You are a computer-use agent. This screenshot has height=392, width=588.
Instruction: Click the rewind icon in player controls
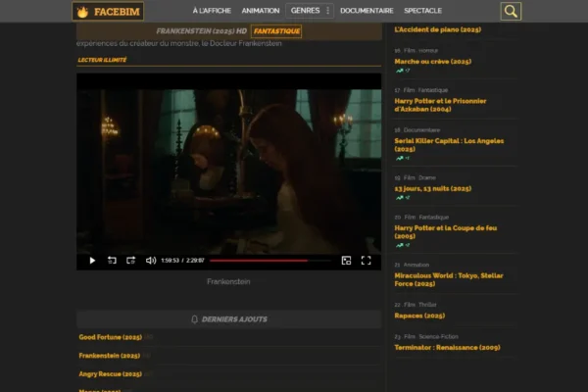112,261
